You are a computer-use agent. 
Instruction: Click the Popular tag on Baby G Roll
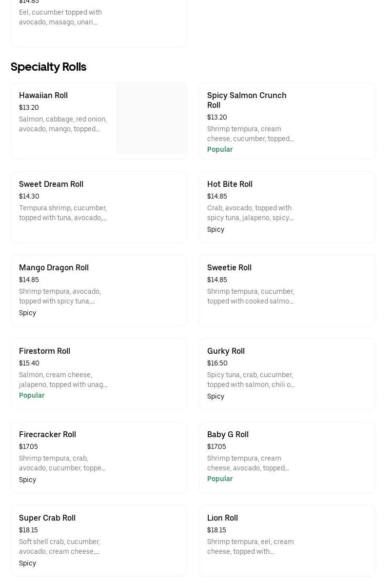tap(220, 479)
